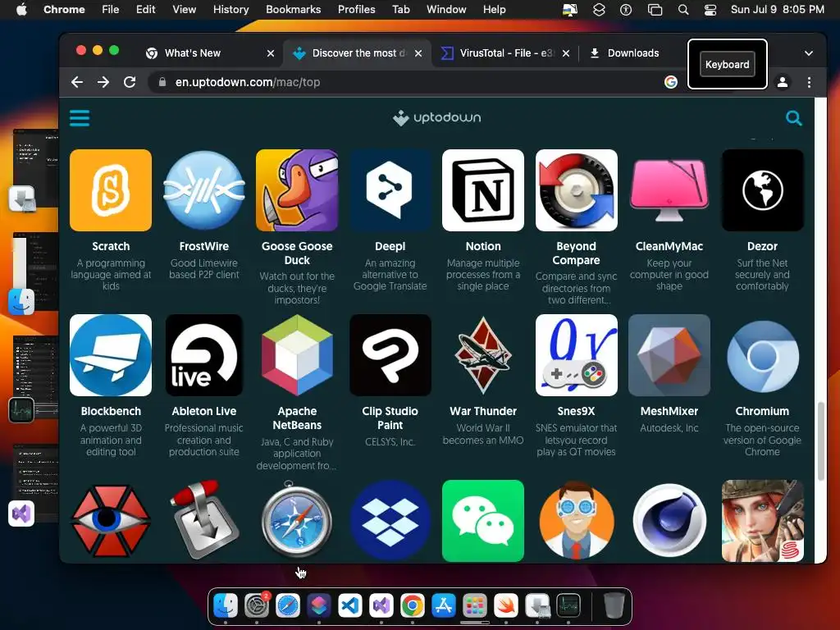Select the Safari compass app tile

coord(297,521)
